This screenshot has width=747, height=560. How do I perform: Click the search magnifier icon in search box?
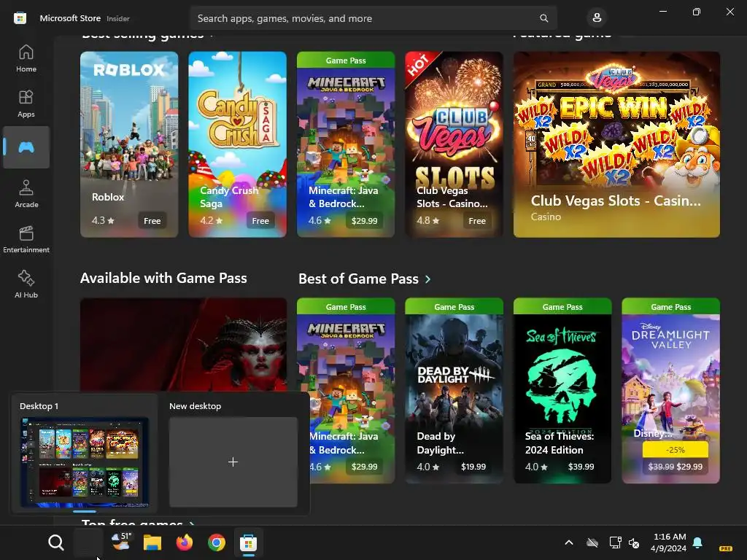tap(543, 18)
